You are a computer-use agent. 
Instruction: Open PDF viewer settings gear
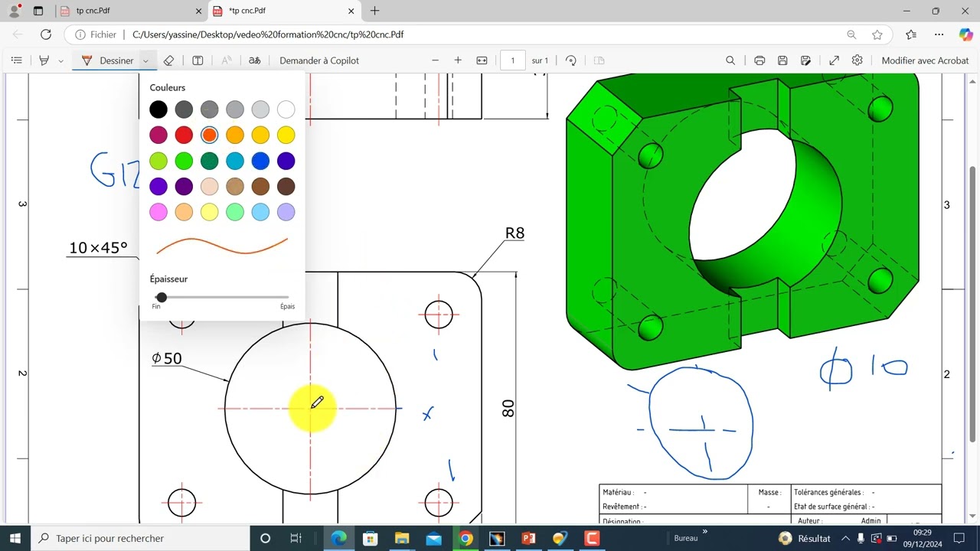(857, 60)
